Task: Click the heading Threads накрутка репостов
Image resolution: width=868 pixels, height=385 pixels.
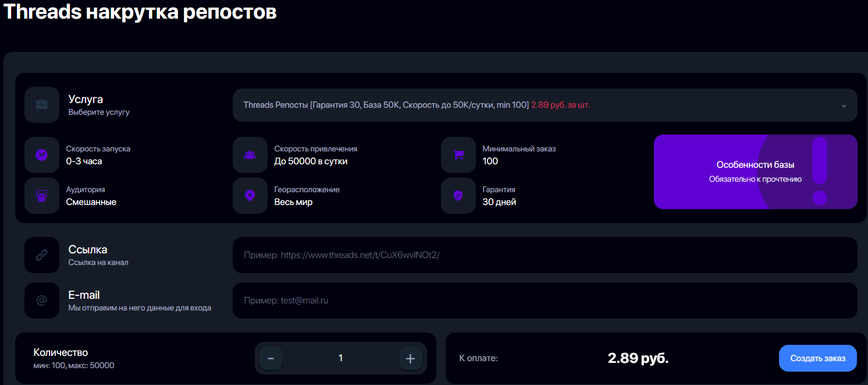Action: [x=140, y=12]
